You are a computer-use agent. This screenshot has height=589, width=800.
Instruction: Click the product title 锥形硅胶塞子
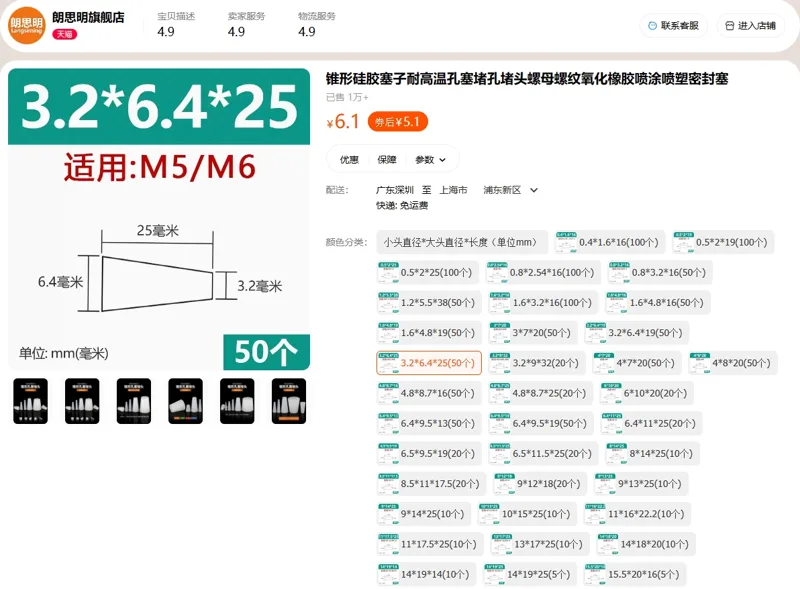[527, 79]
